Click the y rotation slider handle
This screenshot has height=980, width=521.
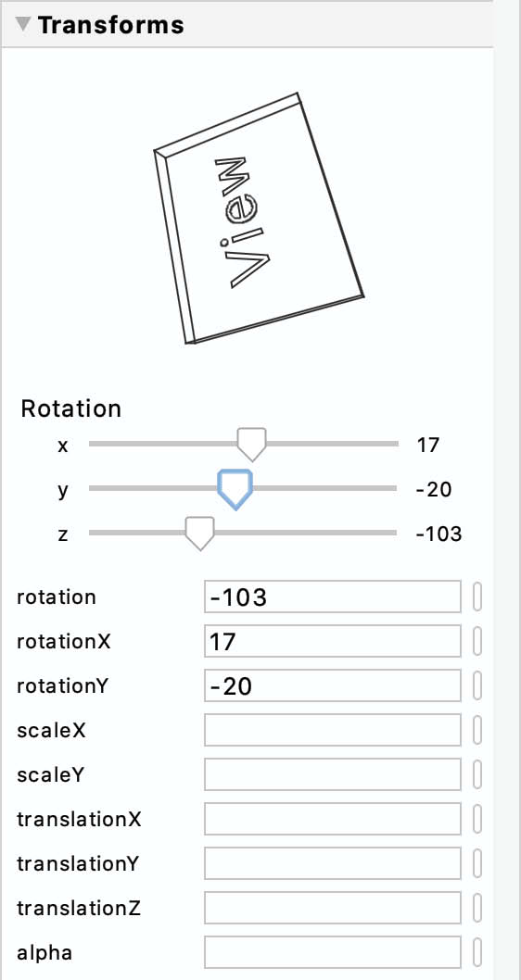tap(235, 489)
